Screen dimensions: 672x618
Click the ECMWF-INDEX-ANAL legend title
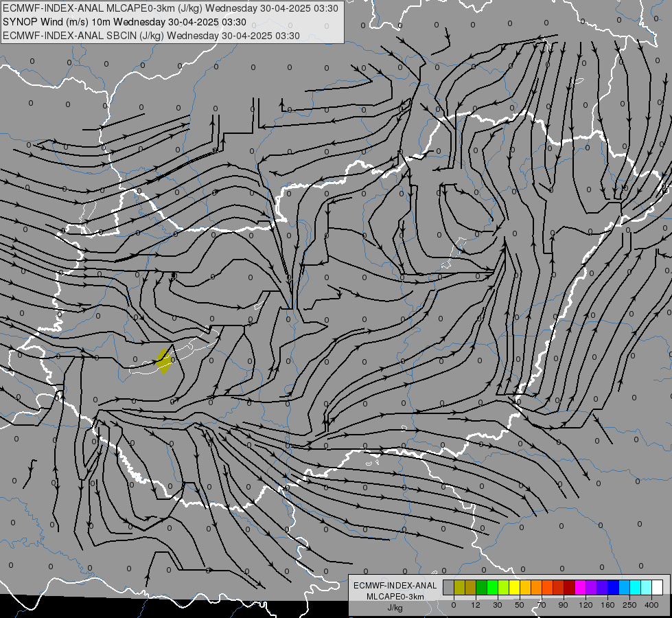[x=395, y=586]
